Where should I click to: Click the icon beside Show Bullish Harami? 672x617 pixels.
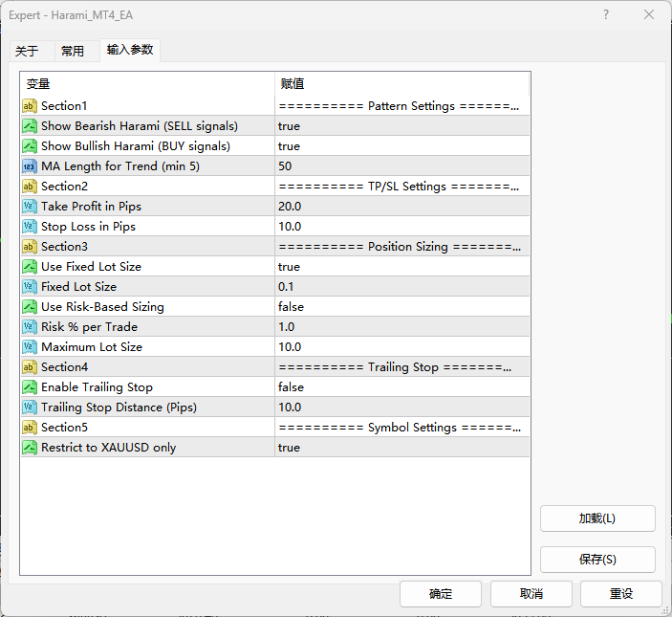coord(30,146)
